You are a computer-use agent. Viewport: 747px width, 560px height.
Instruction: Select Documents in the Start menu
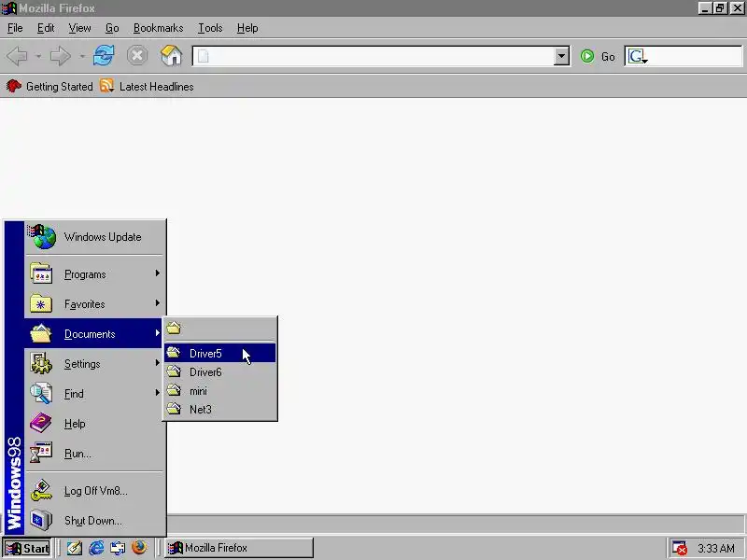(x=94, y=334)
